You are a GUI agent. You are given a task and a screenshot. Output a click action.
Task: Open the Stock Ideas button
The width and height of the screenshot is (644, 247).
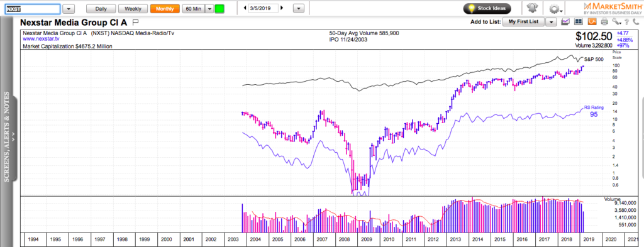pos(487,8)
